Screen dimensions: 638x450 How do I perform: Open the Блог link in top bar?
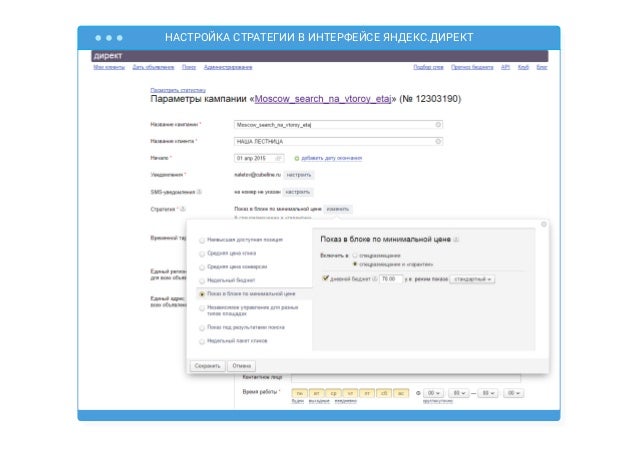tap(542, 68)
